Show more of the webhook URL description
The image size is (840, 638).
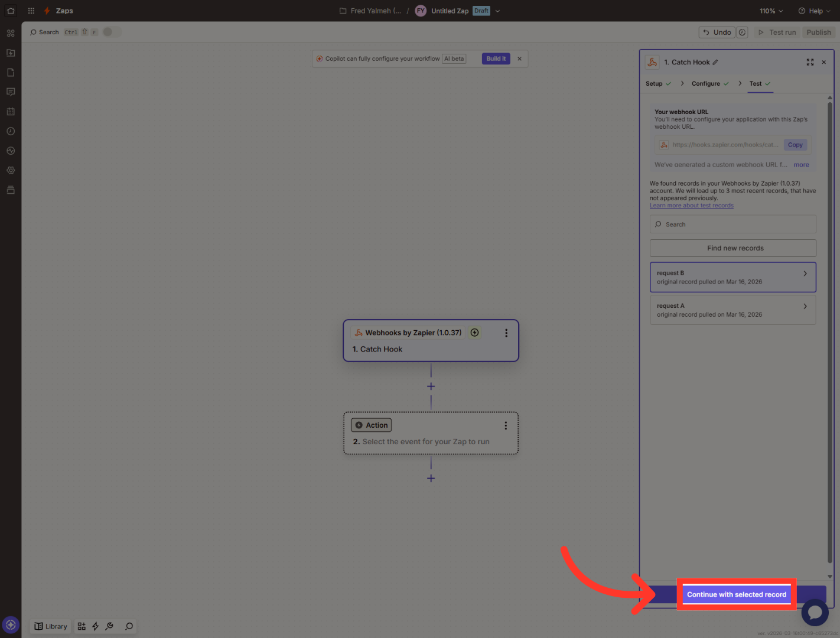click(x=801, y=165)
